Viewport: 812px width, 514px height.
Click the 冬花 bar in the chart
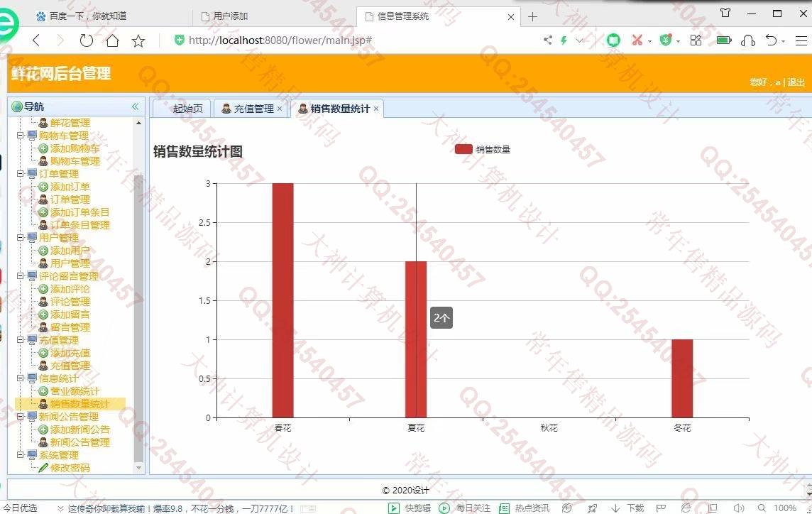682,378
